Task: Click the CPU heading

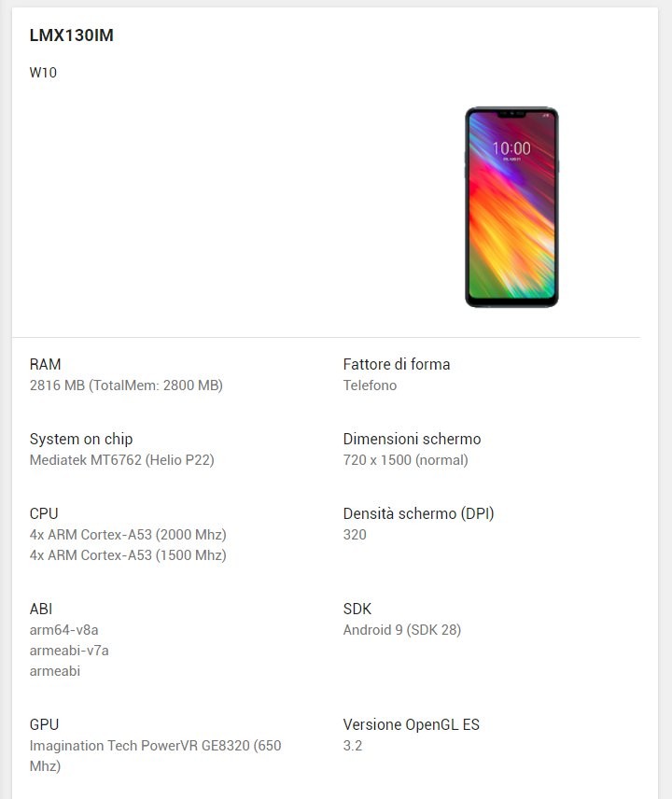Action: pyautogui.click(x=44, y=513)
